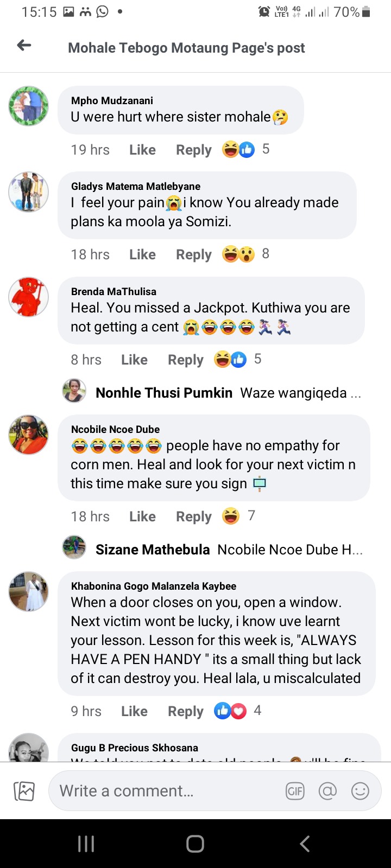Tap the back arrow in header

(x=24, y=46)
